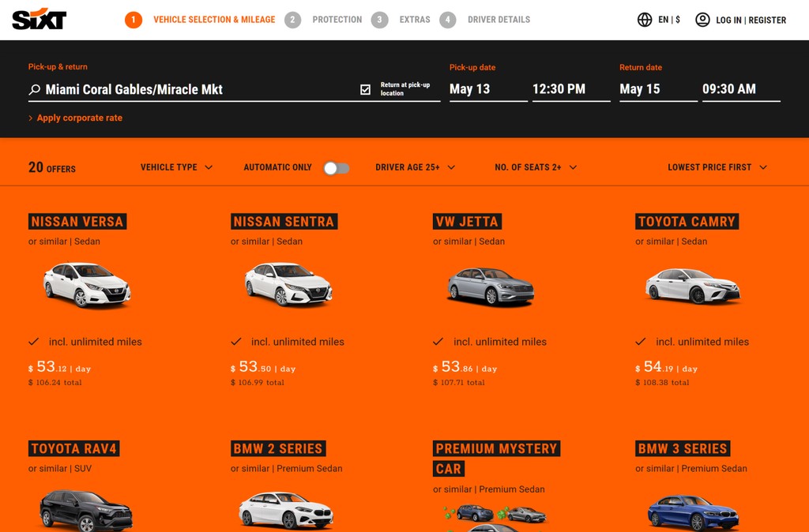The height and width of the screenshot is (532, 809).
Task: Select the Premium Mystery Car title
Action: (496, 459)
